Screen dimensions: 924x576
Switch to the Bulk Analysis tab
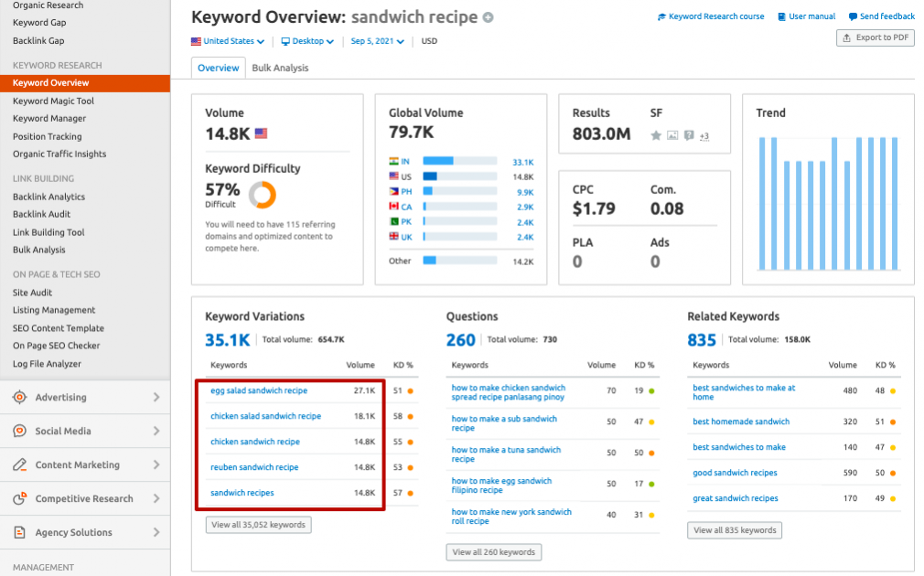pyautogui.click(x=280, y=68)
